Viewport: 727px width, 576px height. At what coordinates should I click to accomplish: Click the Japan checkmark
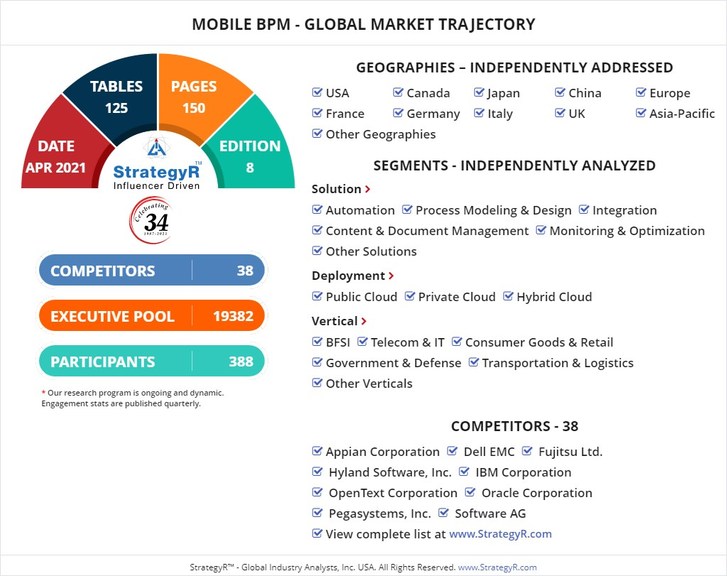[479, 92]
